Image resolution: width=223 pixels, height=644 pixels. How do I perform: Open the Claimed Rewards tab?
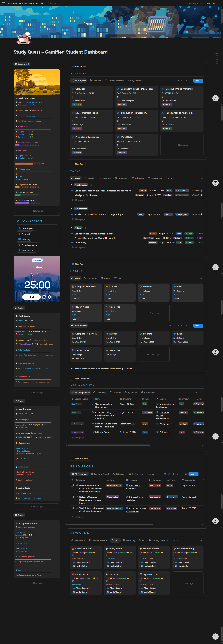98,540
